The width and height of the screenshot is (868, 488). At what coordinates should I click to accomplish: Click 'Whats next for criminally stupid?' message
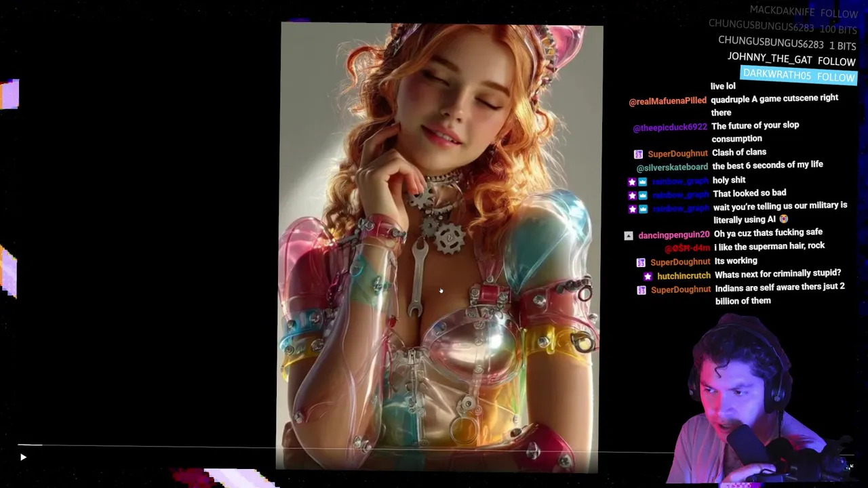coord(778,273)
